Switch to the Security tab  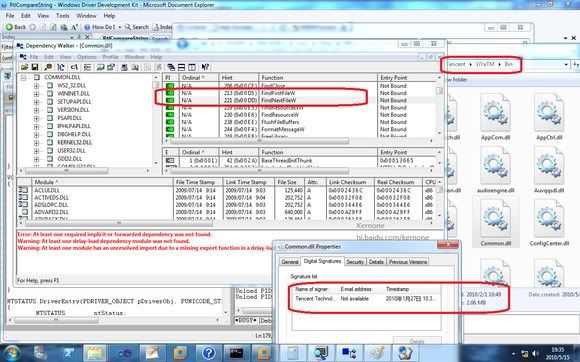pos(355,262)
